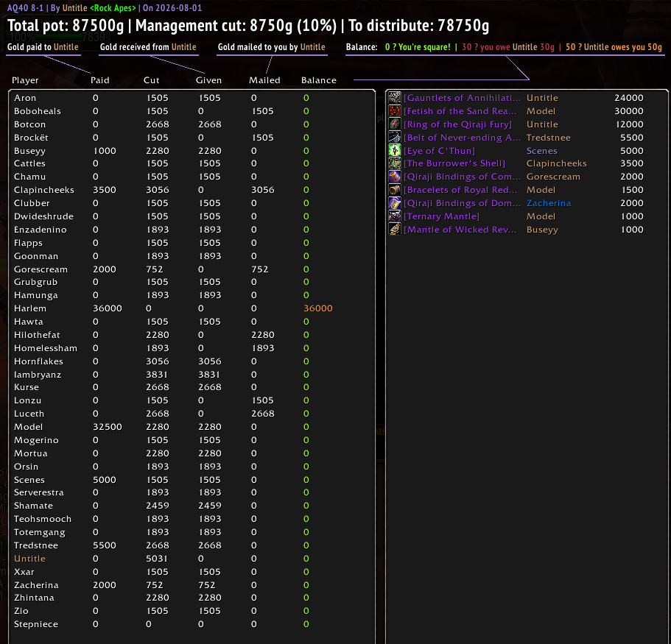Click buyer Gorescream in loot list
Screen dimensions: 671x644
[x=553, y=177]
